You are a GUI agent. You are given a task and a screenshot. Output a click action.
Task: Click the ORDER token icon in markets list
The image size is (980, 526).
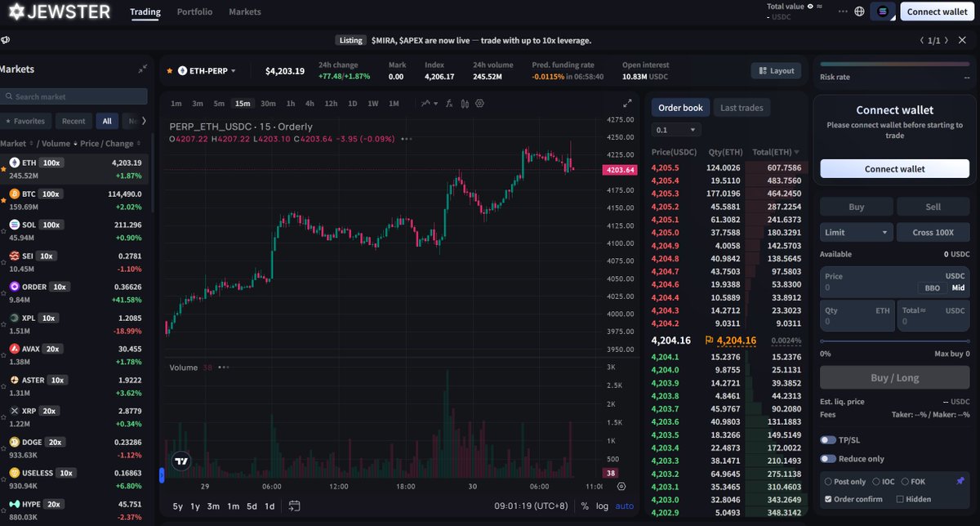[15, 287]
